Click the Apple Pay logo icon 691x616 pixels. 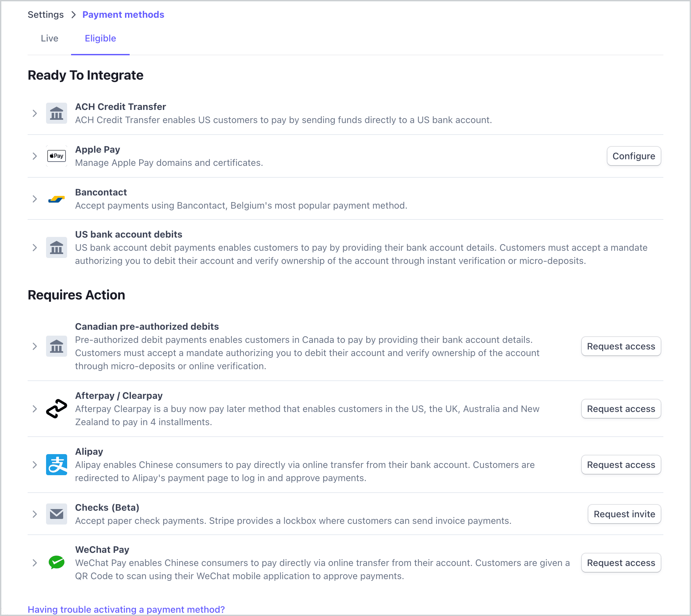point(56,156)
